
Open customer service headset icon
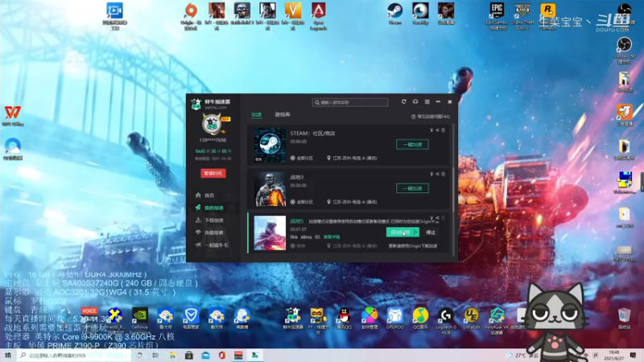pyautogui.click(x=415, y=101)
